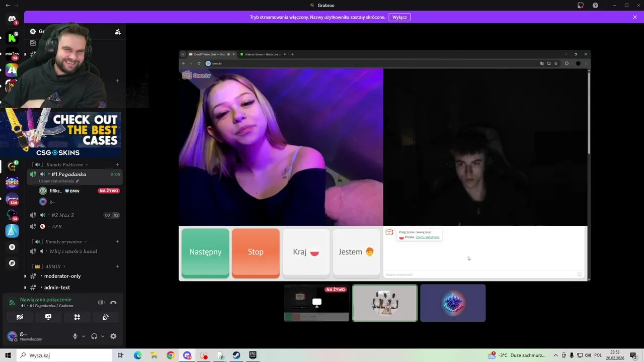Select the middle participant thumbnail

[x=385, y=303]
